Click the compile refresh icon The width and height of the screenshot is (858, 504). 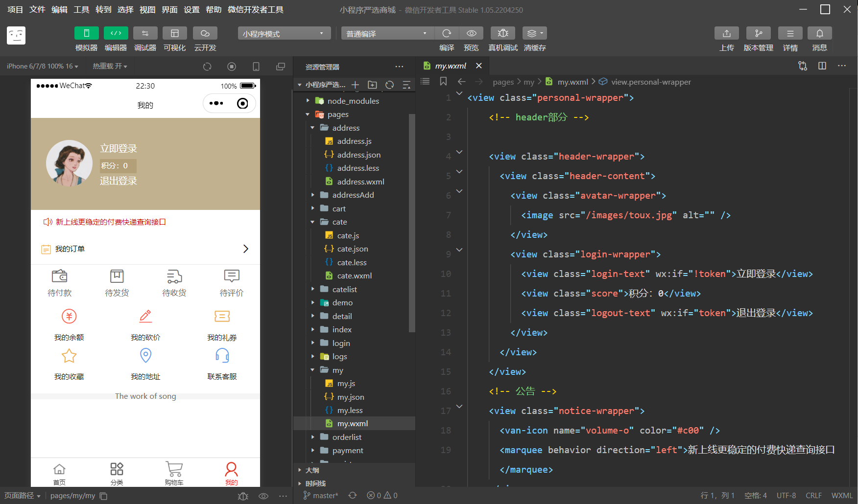pyautogui.click(x=447, y=33)
